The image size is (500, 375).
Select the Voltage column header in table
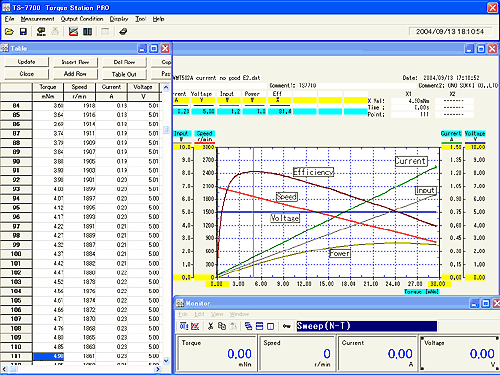pyautogui.click(x=143, y=87)
